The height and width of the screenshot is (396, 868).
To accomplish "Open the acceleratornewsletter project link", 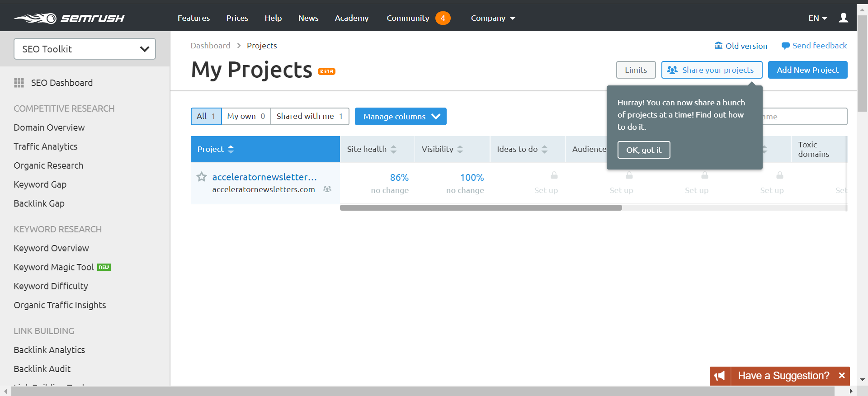I will pos(264,177).
